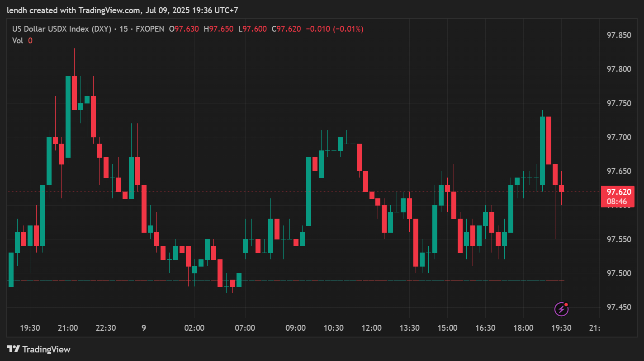Click the 97.850 price axis label
Viewport: 644px width, 361px height.
tap(619, 35)
